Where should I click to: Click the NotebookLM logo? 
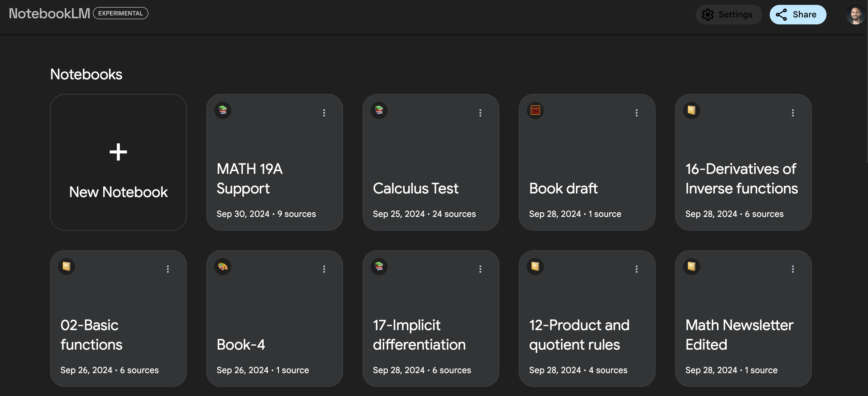(49, 13)
